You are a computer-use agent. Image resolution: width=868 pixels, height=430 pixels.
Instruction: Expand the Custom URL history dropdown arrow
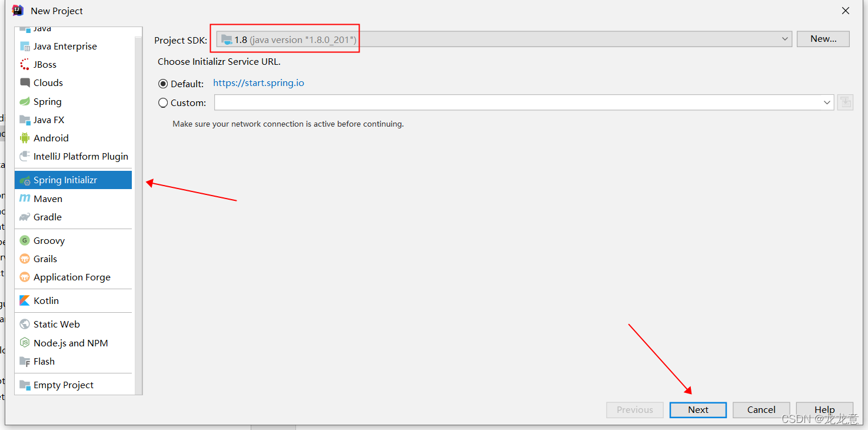click(827, 102)
